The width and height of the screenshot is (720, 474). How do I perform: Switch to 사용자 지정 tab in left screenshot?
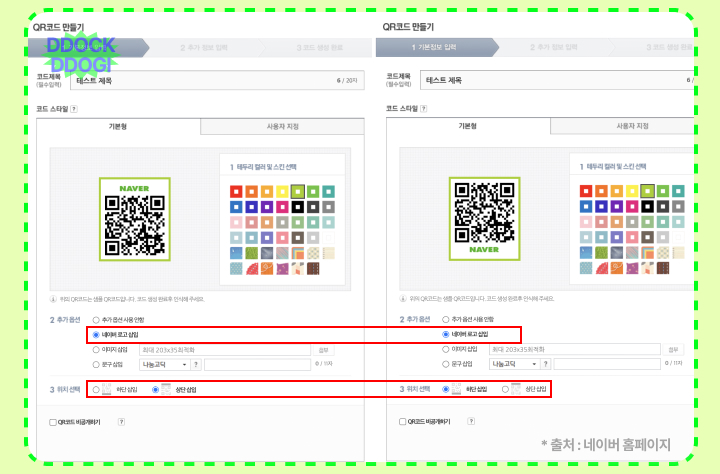(282, 126)
